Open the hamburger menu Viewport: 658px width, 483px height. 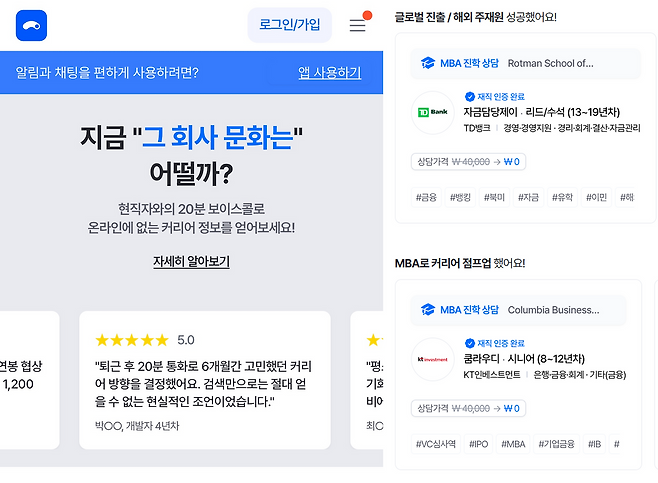(357, 25)
